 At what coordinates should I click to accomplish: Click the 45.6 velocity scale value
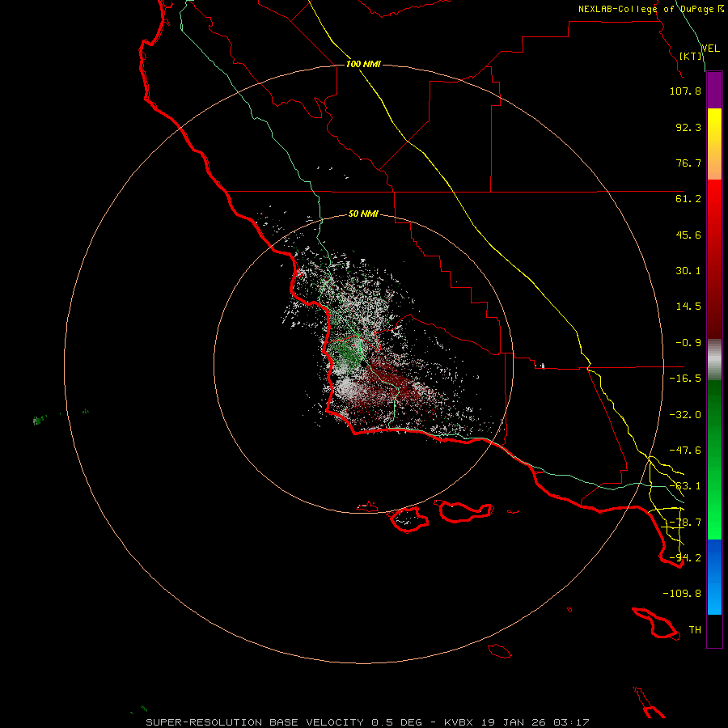[688, 235]
